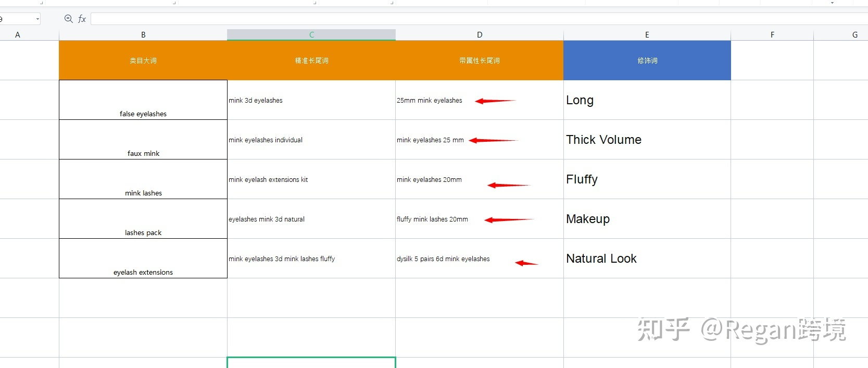The image size is (868, 368).
Task: Select the 精准长尾词 header cell
Action: [x=311, y=60]
